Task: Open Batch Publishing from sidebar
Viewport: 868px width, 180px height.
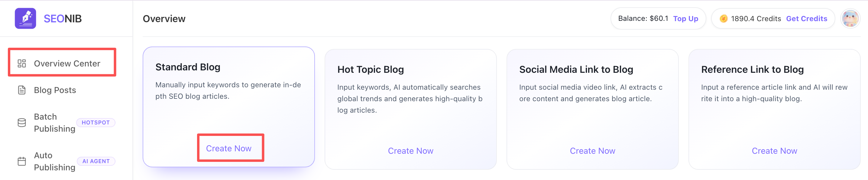Action: click(x=54, y=123)
